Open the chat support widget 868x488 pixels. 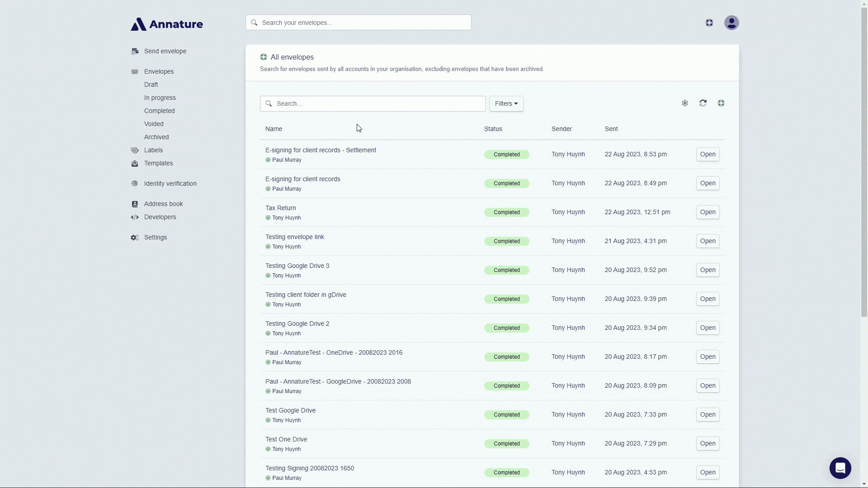(840, 468)
